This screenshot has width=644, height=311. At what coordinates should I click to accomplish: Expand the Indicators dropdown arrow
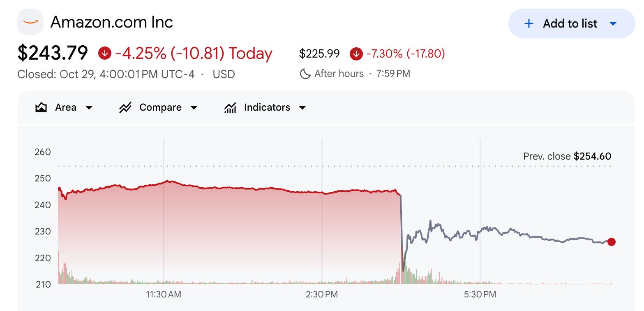pyautogui.click(x=302, y=108)
